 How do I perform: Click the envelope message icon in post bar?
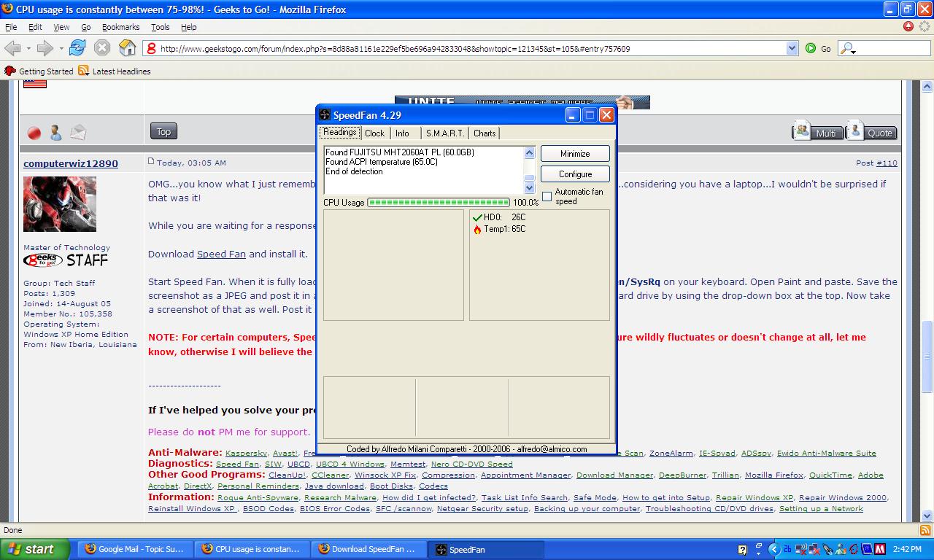[x=78, y=133]
